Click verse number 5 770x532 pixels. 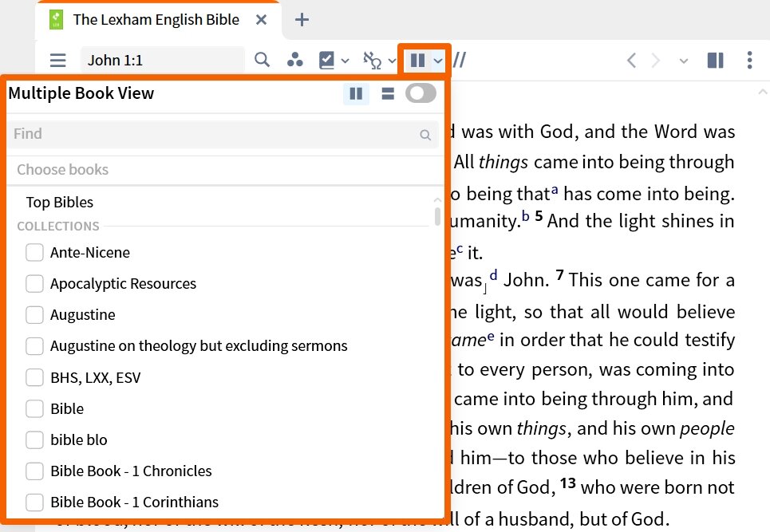click(x=539, y=216)
